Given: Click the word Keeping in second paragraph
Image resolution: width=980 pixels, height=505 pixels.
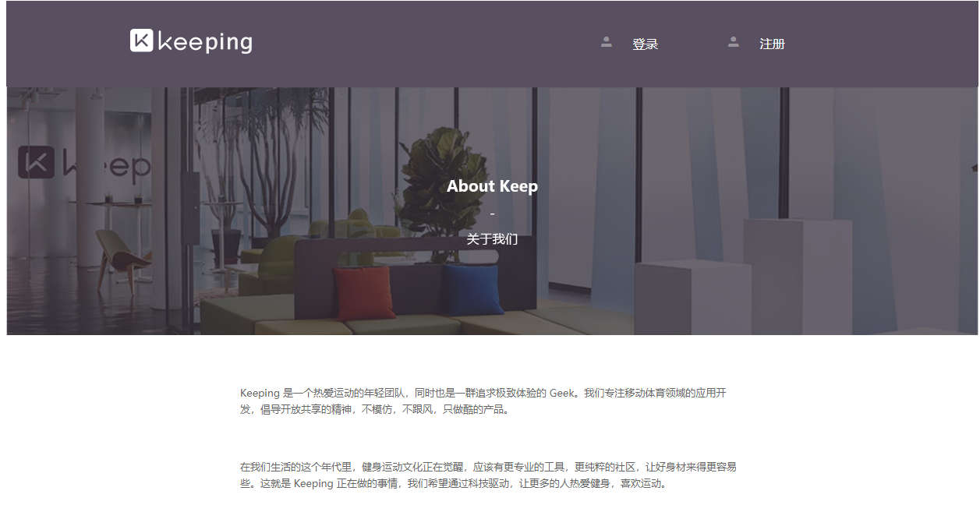Looking at the screenshot, I should point(313,483).
